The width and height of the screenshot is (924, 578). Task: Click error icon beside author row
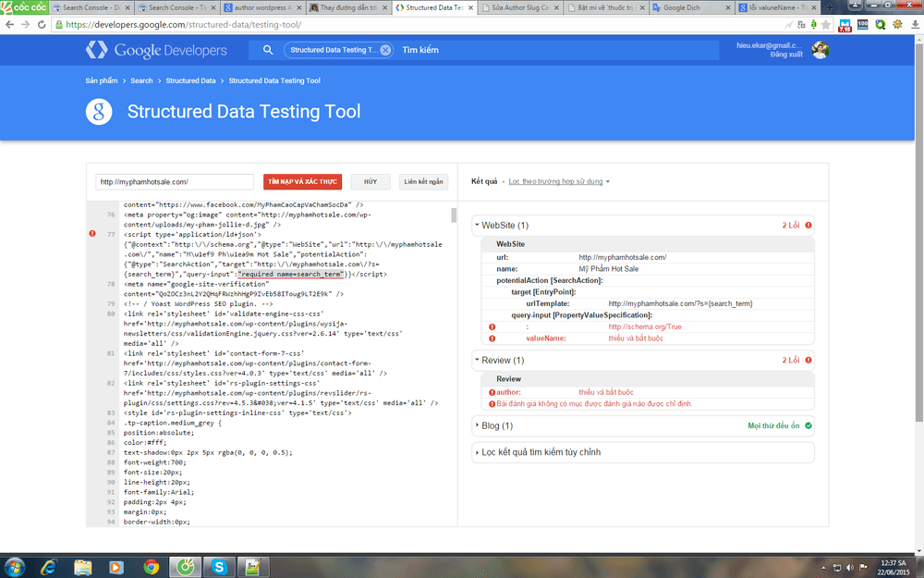pos(492,392)
